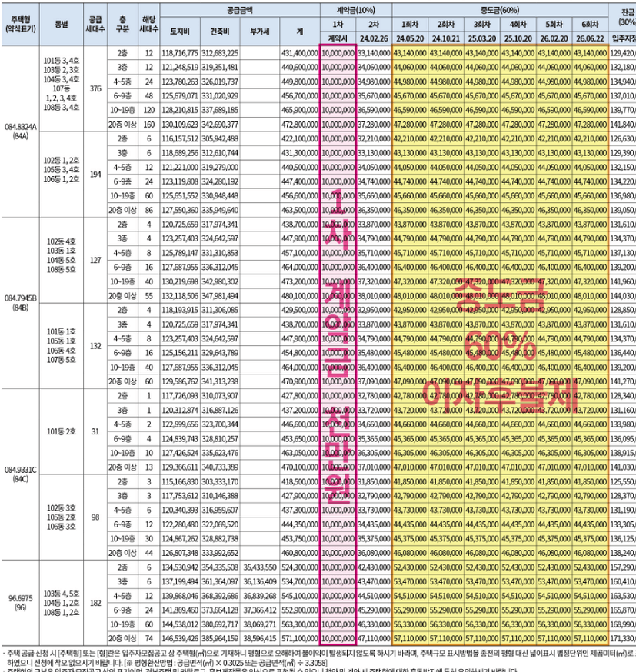This screenshot has width=636, height=672.
Task: Select the '토지비' column header
Action: 180,32
